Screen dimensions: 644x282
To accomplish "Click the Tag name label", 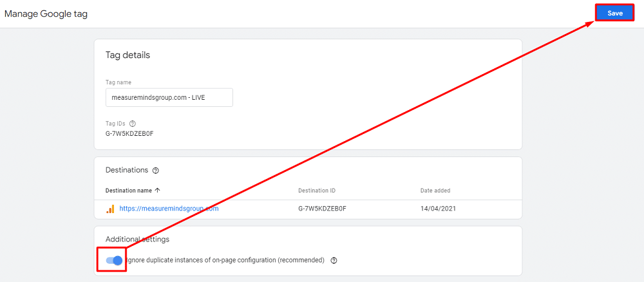I will click(x=118, y=82).
